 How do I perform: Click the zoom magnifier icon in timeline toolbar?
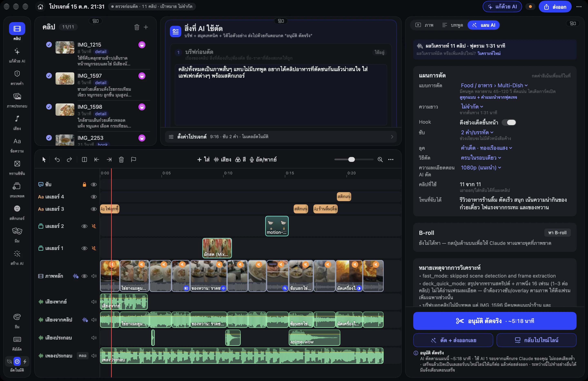pyautogui.click(x=380, y=160)
